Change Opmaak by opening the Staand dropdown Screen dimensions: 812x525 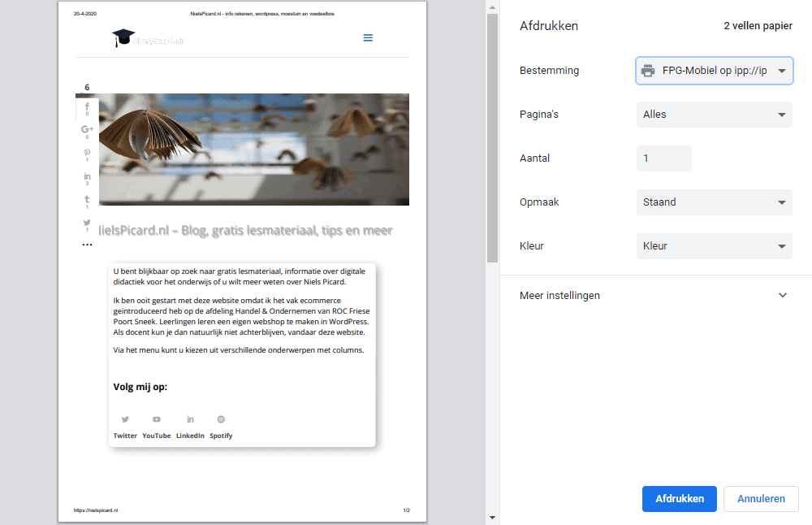click(714, 202)
